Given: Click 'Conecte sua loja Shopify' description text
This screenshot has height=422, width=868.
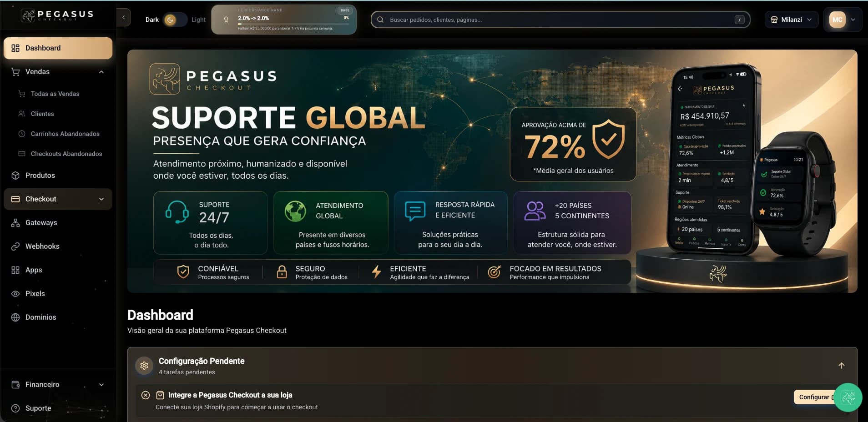Looking at the screenshot, I should tap(237, 407).
